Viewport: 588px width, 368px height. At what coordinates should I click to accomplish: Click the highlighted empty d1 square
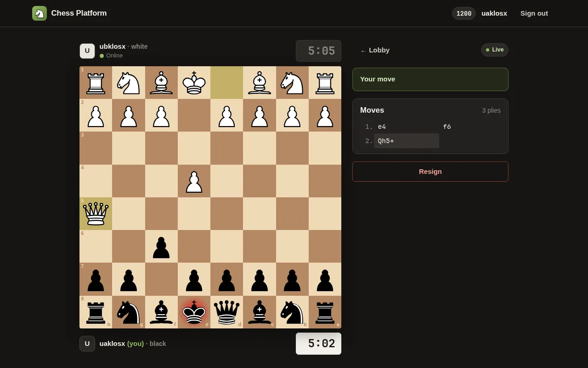coord(226,83)
